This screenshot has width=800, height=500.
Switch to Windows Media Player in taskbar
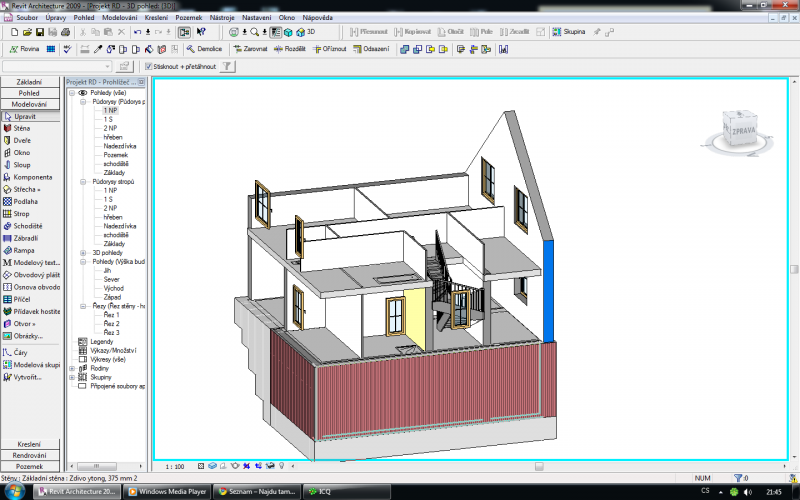pos(166,491)
